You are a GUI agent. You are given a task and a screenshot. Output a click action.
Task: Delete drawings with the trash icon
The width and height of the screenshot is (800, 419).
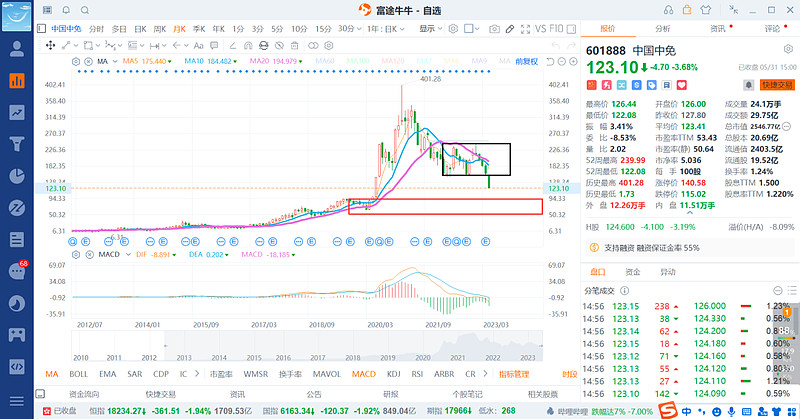(x=294, y=45)
